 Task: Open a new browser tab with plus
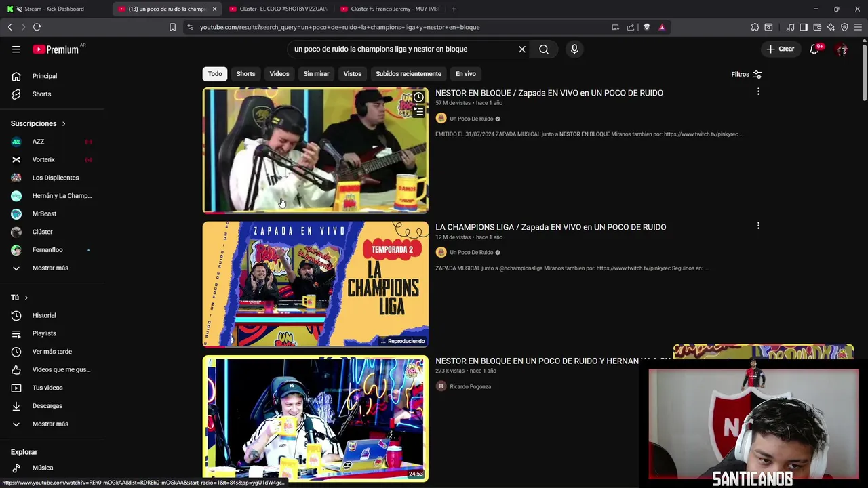pos(454,9)
